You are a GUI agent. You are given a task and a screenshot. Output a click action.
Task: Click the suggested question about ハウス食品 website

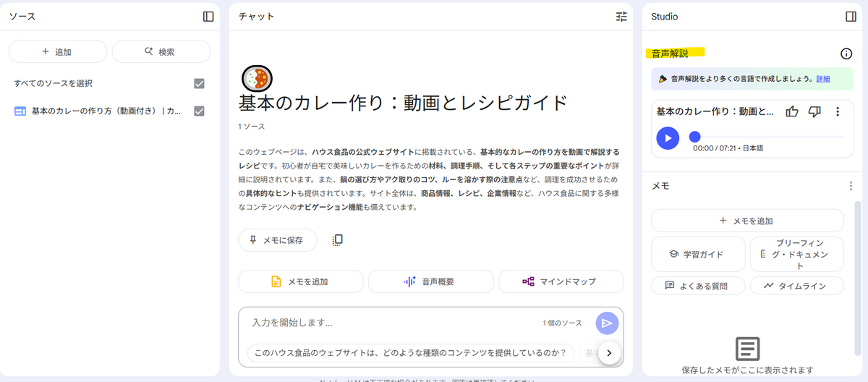click(410, 353)
